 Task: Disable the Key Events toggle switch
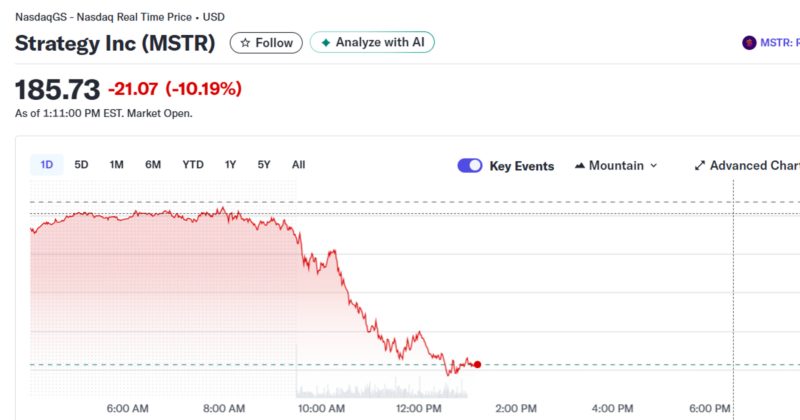click(x=470, y=166)
